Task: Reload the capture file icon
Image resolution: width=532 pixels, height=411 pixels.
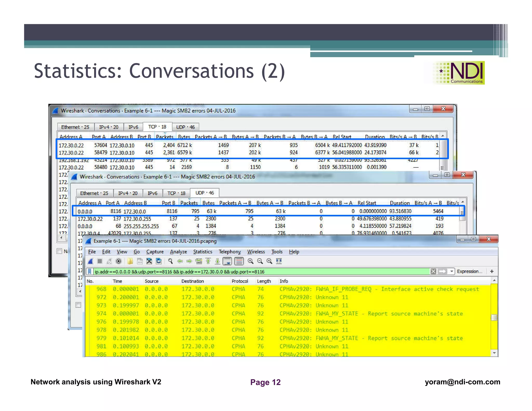Action: [159, 261]
